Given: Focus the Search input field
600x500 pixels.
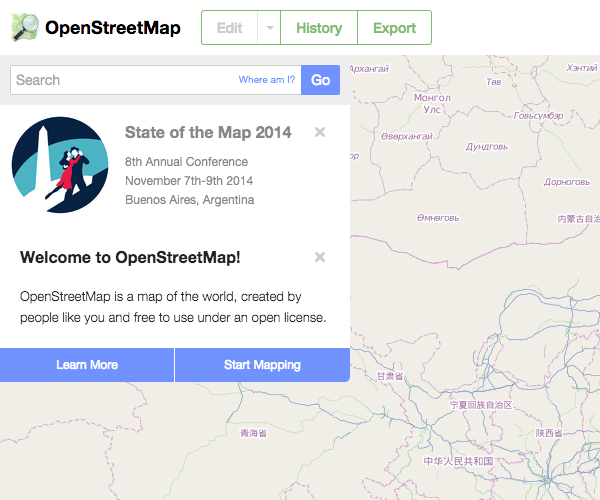Looking at the screenshot, I should (x=156, y=80).
